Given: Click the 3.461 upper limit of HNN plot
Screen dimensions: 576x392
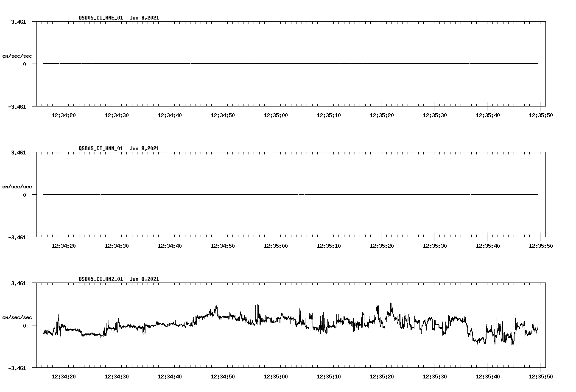Looking at the screenshot, I should click(x=19, y=152).
